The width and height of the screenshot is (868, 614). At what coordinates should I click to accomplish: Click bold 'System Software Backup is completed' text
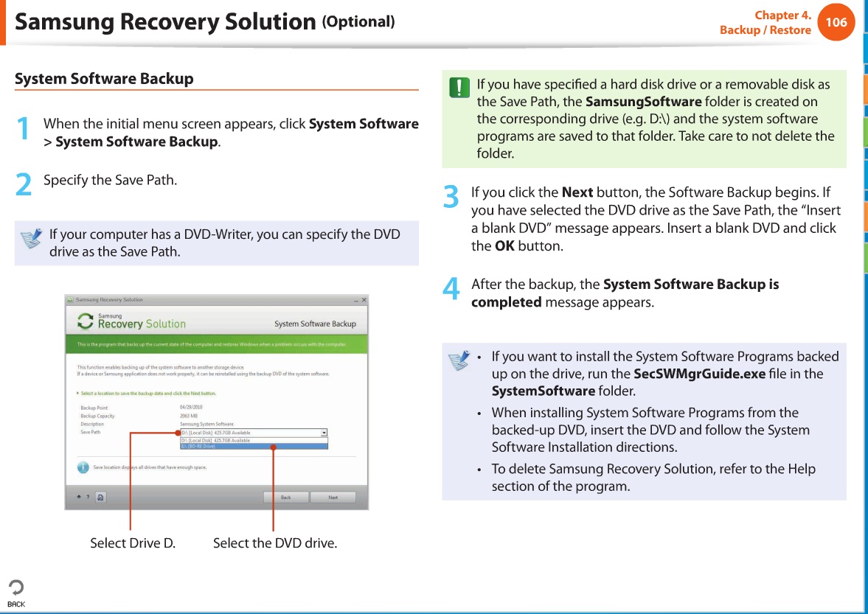pyautogui.click(x=625, y=293)
